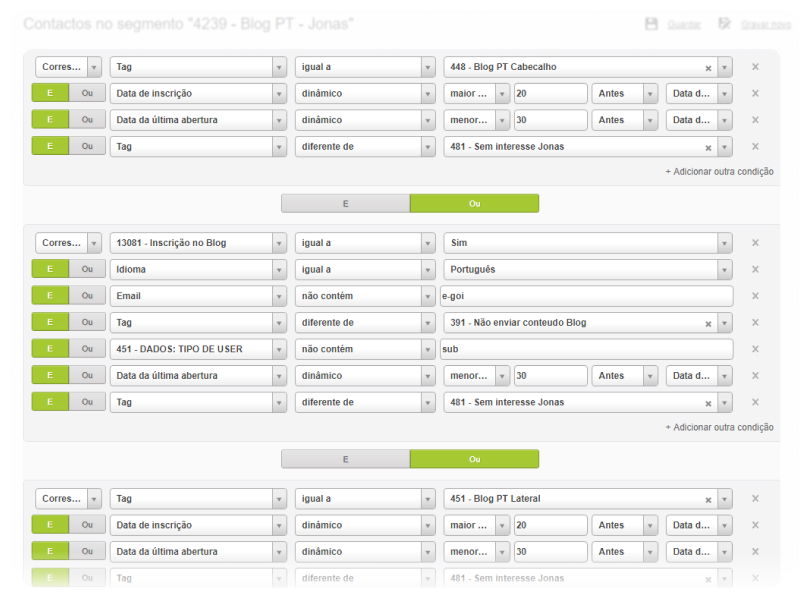The image size is (810, 604).
Task: Switch 'Idioma' row operator to Ou
Action: click(x=87, y=270)
